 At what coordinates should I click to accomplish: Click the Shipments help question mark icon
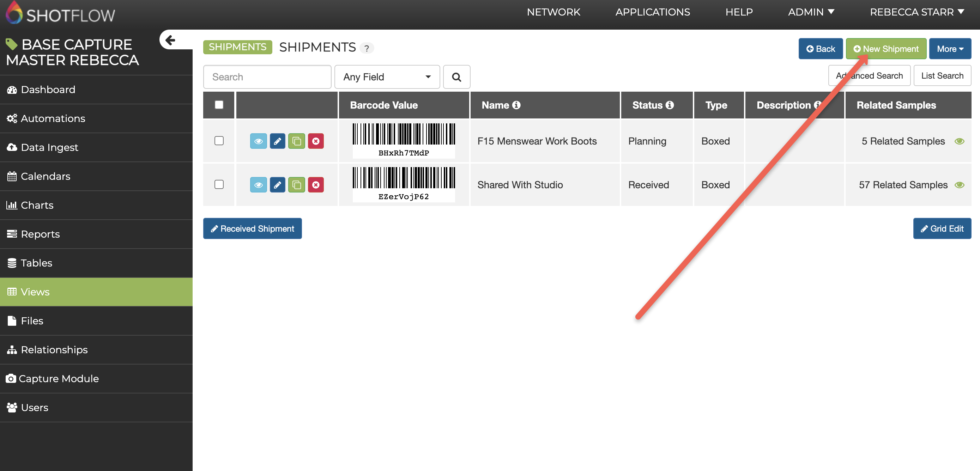[367, 48]
